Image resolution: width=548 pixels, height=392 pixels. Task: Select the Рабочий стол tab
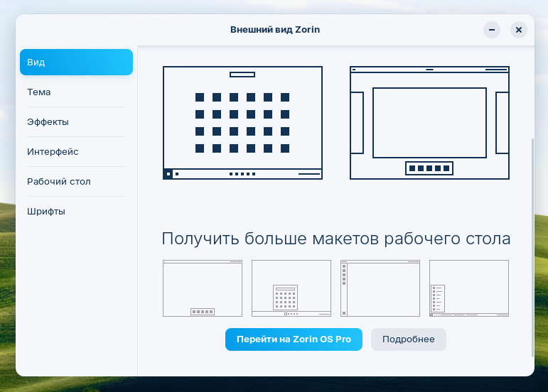click(x=76, y=182)
